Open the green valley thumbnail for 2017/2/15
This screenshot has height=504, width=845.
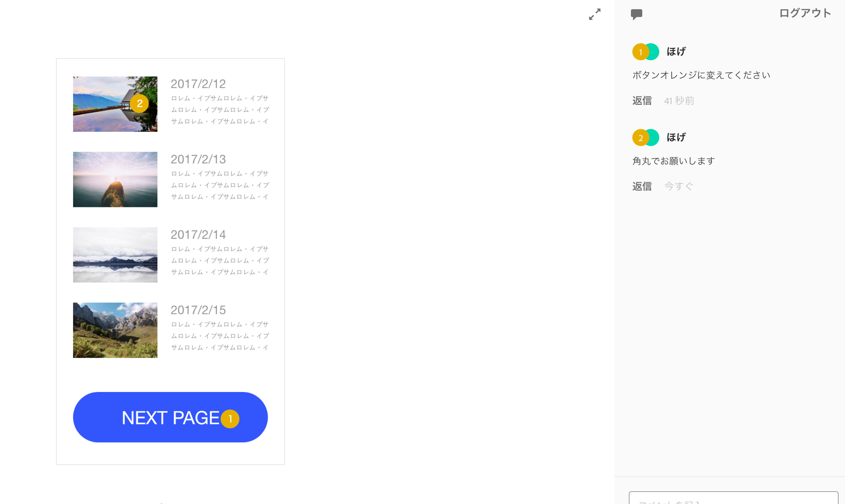pos(115,330)
